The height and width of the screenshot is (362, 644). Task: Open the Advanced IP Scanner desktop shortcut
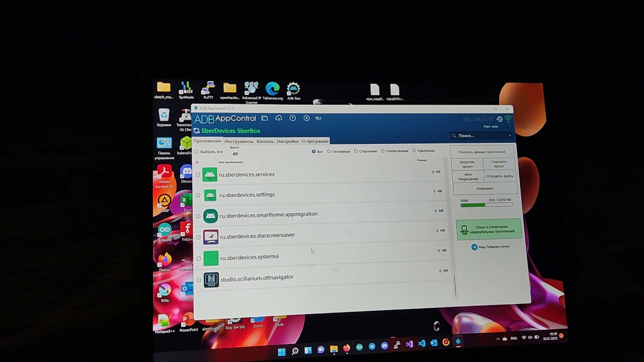[x=251, y=92]
